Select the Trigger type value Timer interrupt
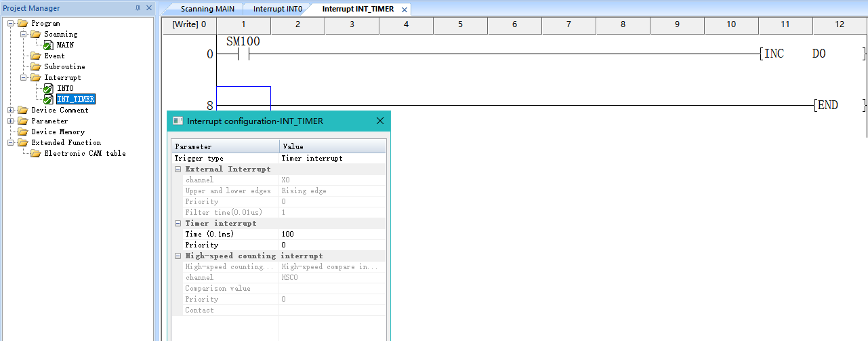The image size is (868, 341). [x=332, y=158]
